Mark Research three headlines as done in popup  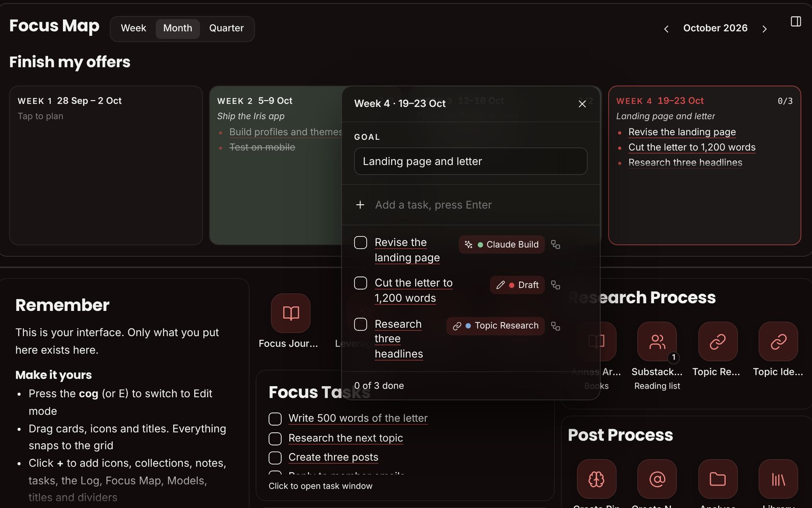point(360,324)
